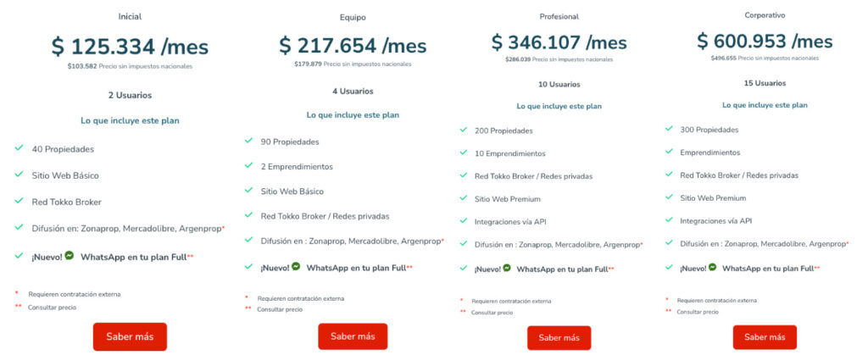Screen dimensions: 868x355
Task: Click checkmark beside Integraciones vía API in Profesional
Action: click(464, 220)
